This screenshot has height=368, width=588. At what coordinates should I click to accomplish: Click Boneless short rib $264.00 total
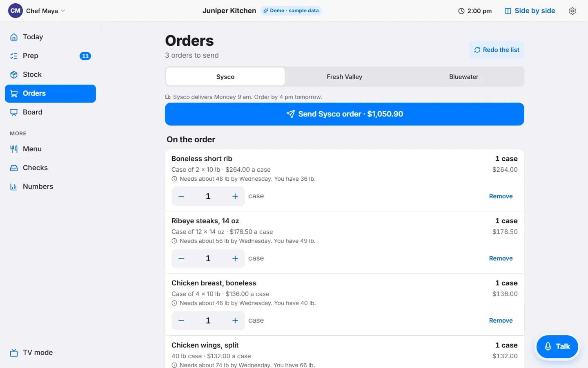pos(505,169)
